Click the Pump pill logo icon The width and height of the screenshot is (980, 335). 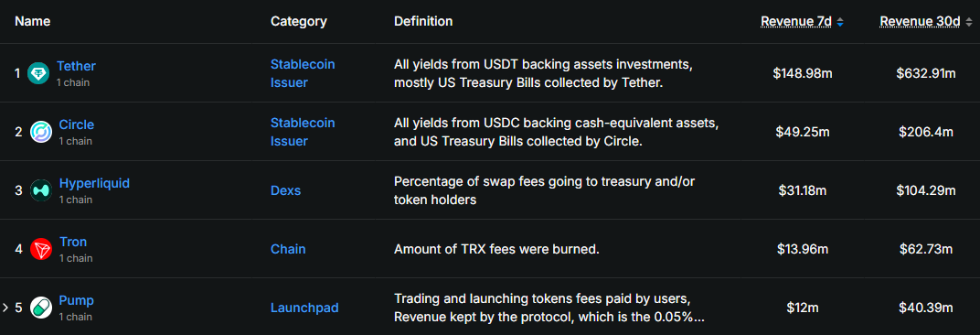pyautogui.click(x=41, y=308)
